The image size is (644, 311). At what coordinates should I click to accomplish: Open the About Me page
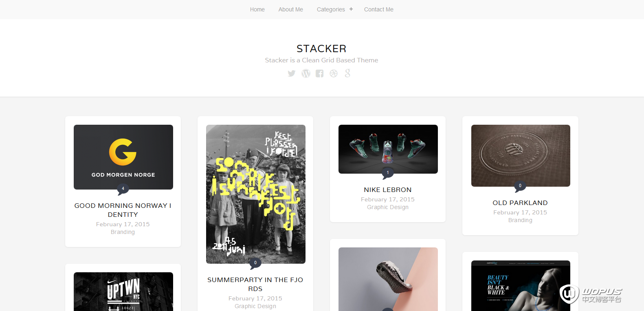291,9
